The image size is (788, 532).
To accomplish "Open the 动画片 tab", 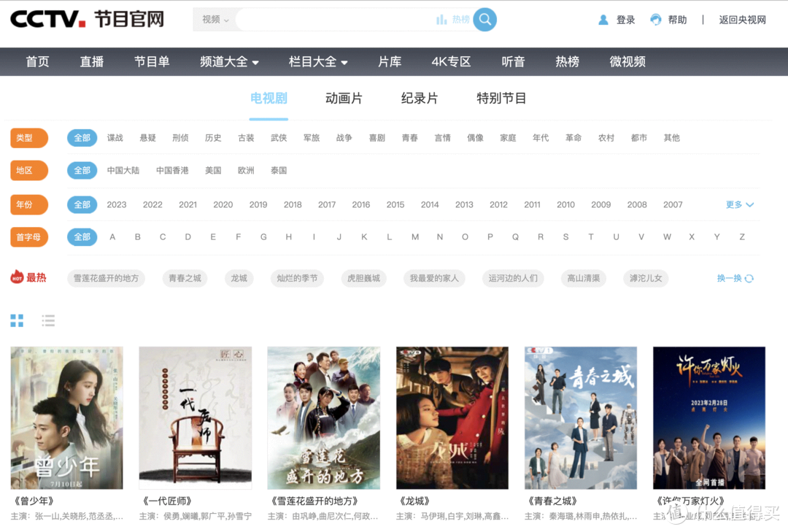I will [344, 98].
